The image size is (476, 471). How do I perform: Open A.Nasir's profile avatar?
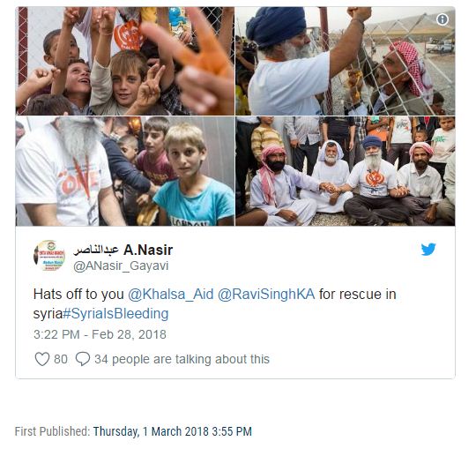point(49,256)
